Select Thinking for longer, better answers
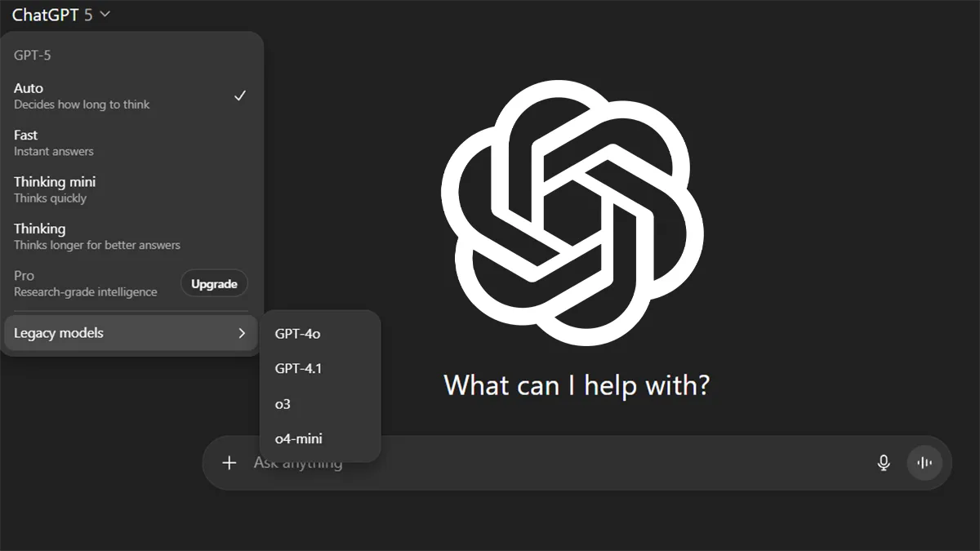980x551 pixels. [x=96, y=237]
